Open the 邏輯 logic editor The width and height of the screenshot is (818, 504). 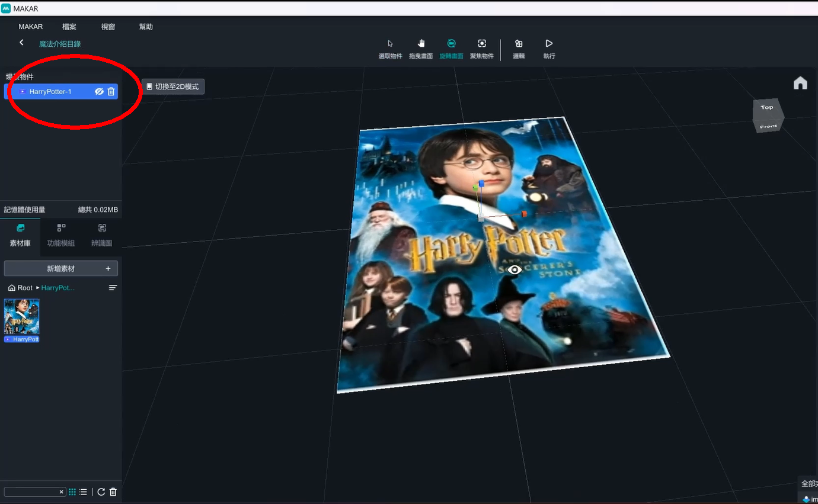pos(519,48)
